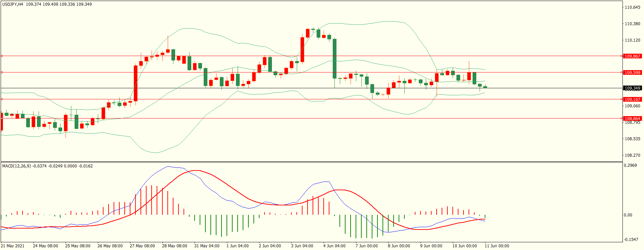Select the red 109.167 price tag
This screenshot has width=644, height=250.
632,99
